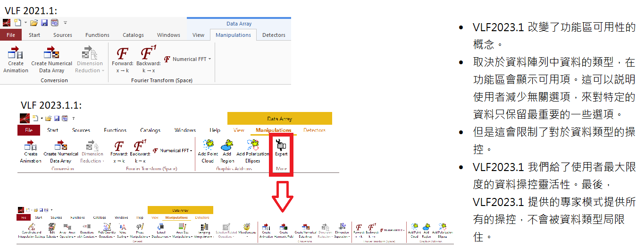The width and height of the screenshot is (644, 249).
Task: Click Backward k→x Fourier icon in VLF 2021.1
Action: [x=149, y=60]
